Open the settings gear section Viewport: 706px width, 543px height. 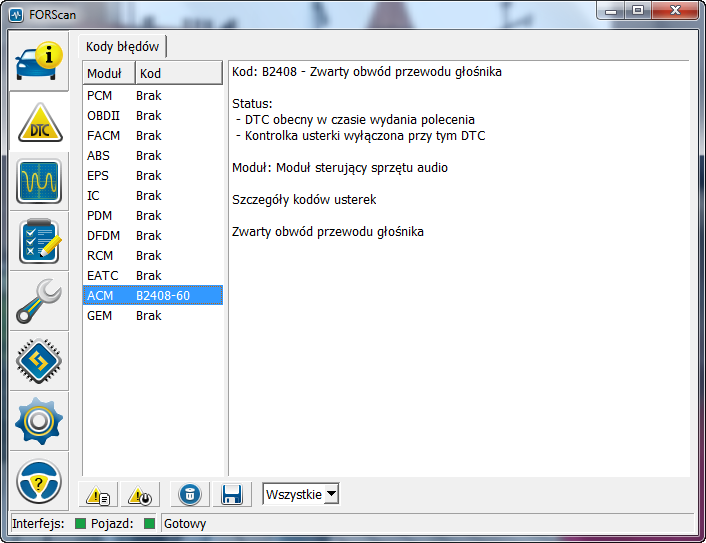pos(39,421)
